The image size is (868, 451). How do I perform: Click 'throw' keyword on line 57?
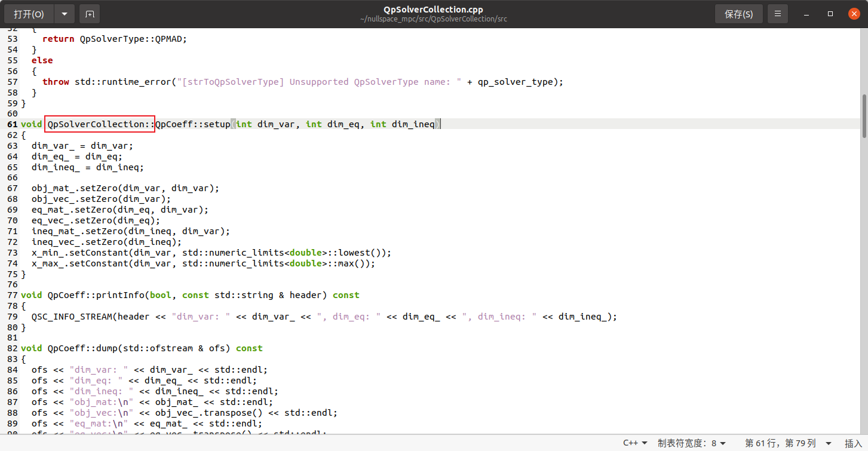click(56, 82)
